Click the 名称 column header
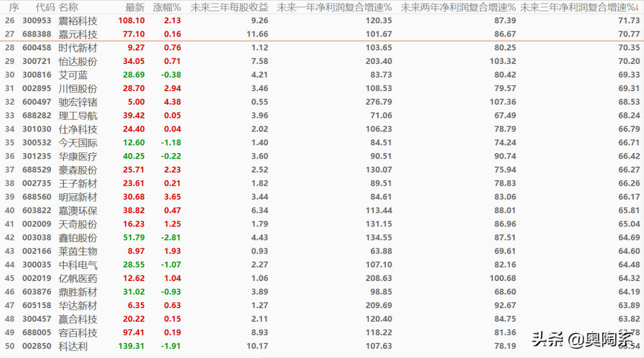Viewport: 644px width, 358px height. [68, 8]
